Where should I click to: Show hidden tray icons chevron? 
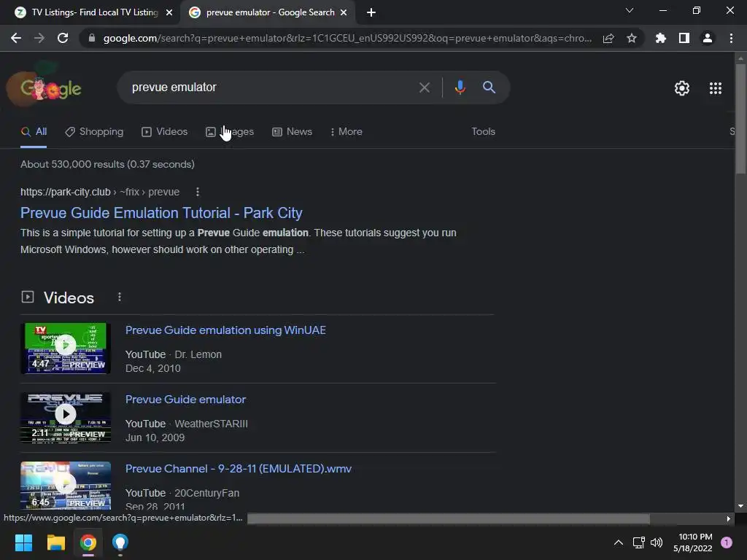coord(619,542)
